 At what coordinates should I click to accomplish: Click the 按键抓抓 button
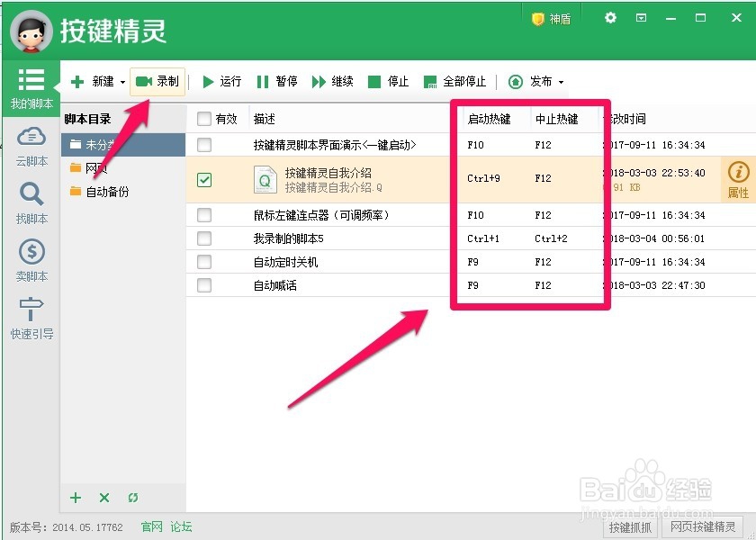tap(630, 528)
